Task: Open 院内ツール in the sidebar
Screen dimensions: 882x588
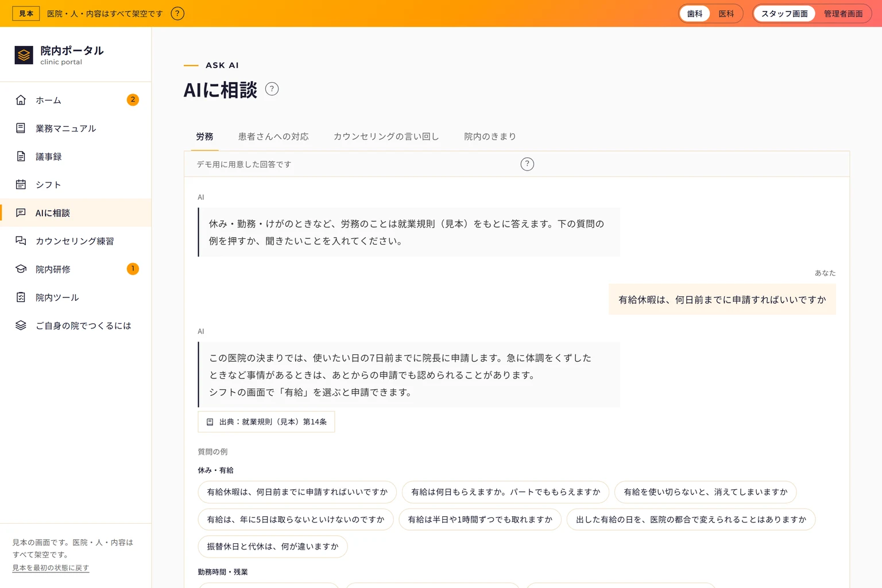Action: coord(76,297)
